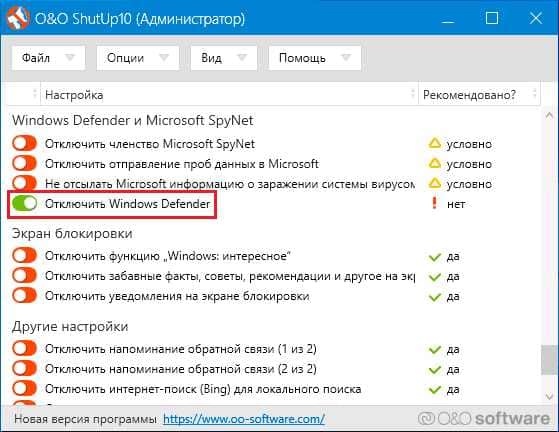The height and width of the screenshot is (432, 559).
Task: Sort by the Настройка column header
Action: [x=229, y=95]
